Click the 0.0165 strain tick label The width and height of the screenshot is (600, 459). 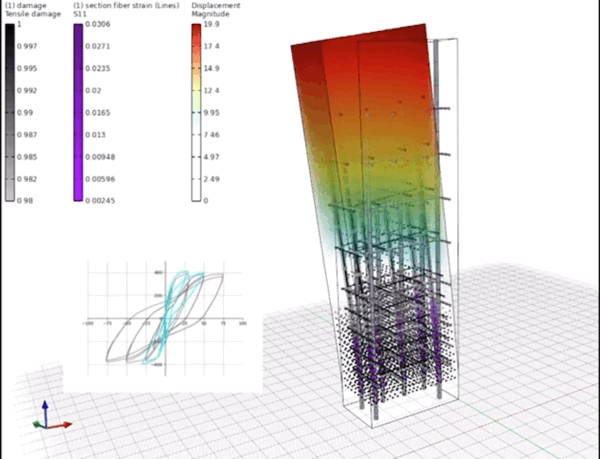pyautogui.click(x=98, y=113)
